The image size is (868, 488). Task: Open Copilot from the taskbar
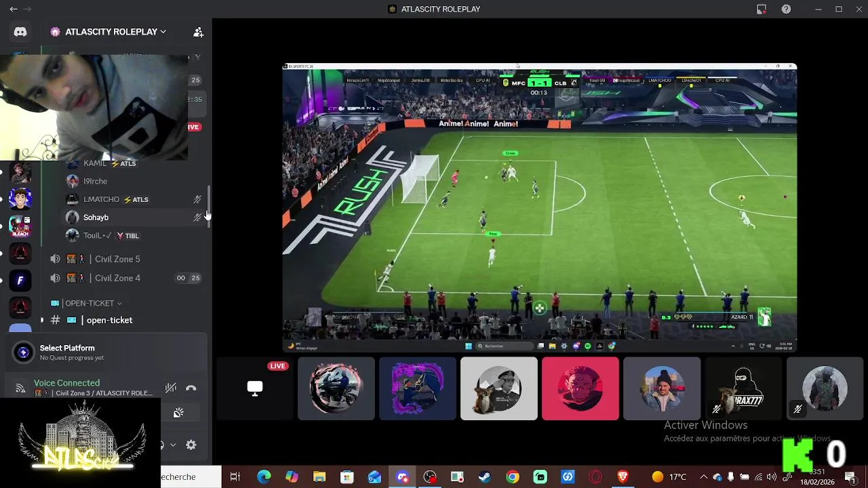point(292,477)
